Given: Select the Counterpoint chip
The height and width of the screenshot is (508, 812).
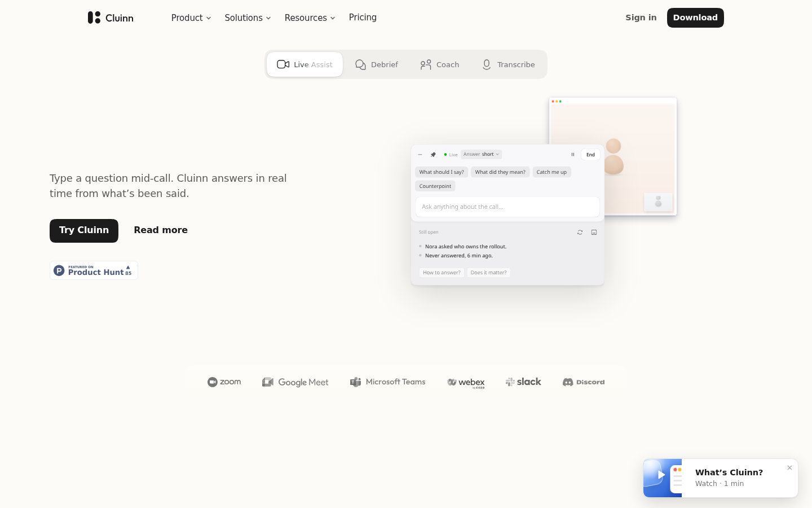Looking at the screenshot, I should coord(435,186).
